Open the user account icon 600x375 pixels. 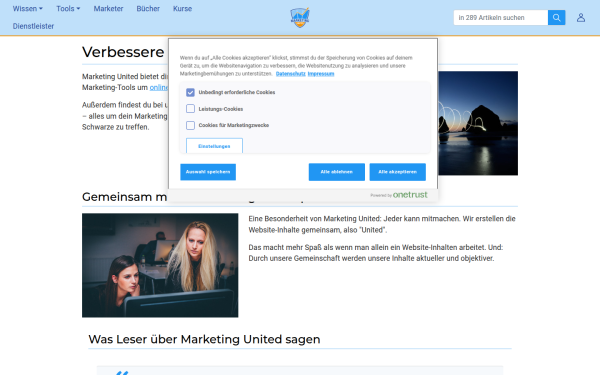(x=580, y=18)
